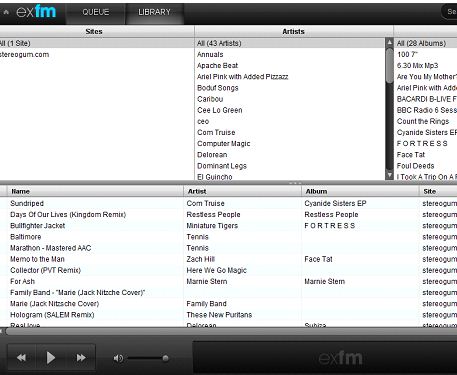457x375 pixels.
Task: Select 6.30 Mix Mp3 album
Action: (426, 66)
